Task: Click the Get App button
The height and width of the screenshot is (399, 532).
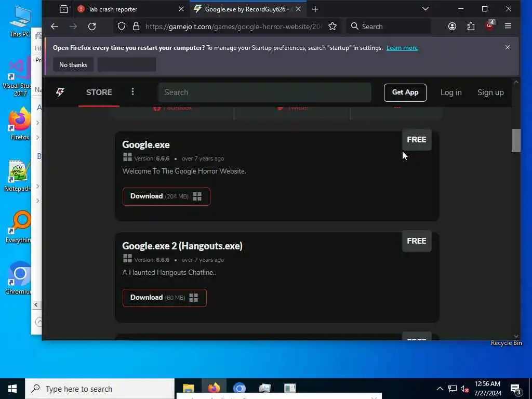Action: coord(405,92)
